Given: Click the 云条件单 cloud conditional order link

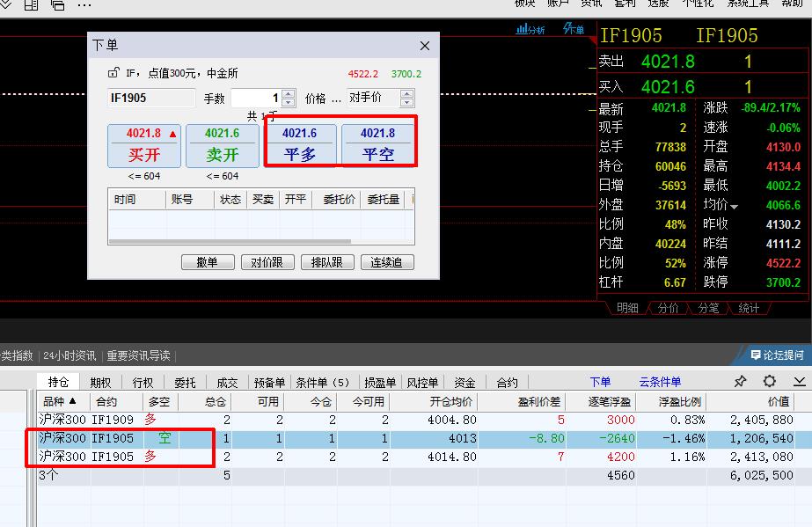Looking at the screenshot, I should [660, 382].
